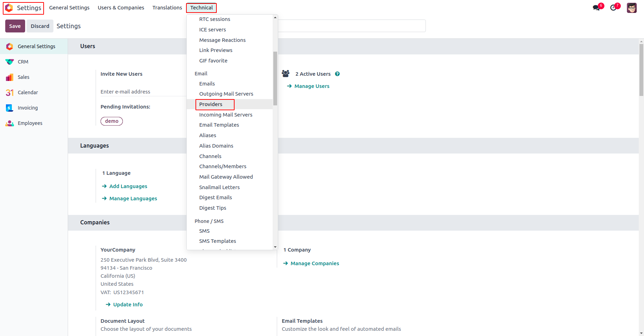
Task: Follow the Manage Users link
Action: coord(312,86)
